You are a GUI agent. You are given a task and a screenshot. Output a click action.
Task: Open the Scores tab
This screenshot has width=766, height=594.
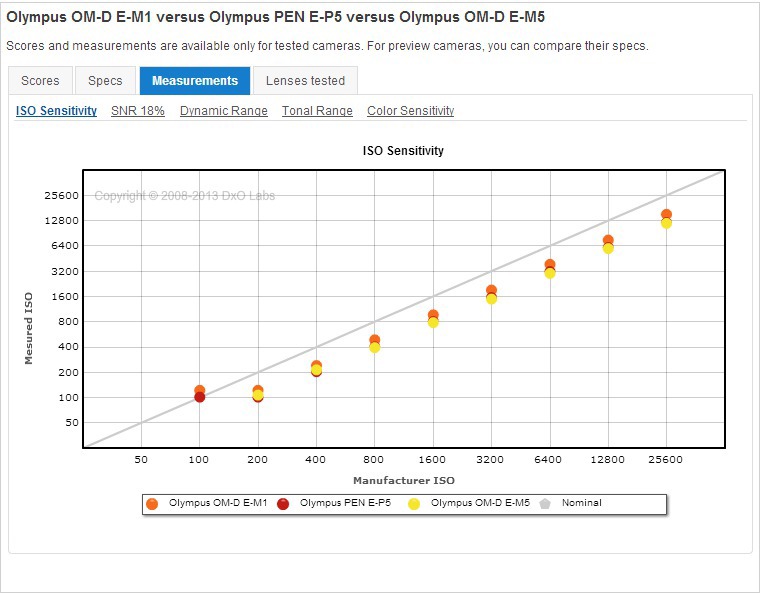pyautogui.click(x=41, y=81)
